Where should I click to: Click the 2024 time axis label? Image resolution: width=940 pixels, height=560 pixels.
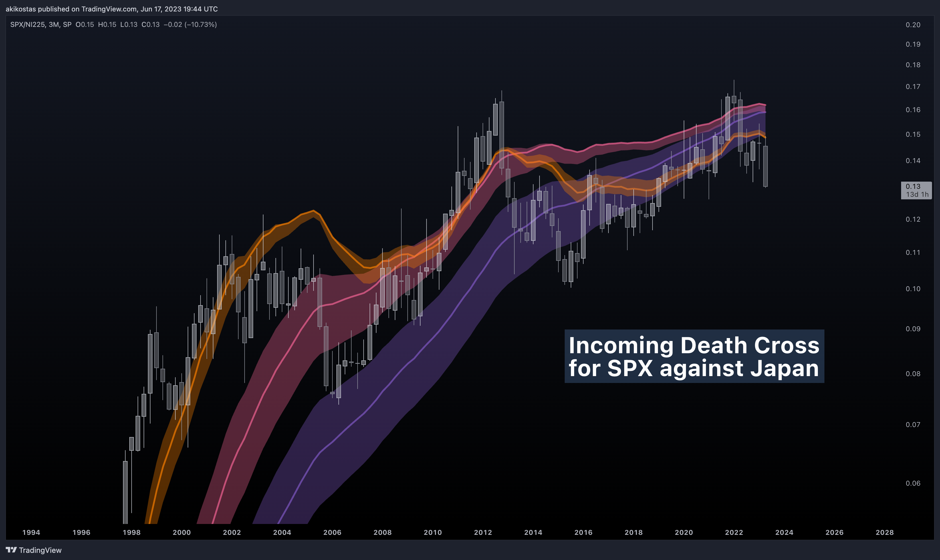pyautogui.click(x=784, y=533)
